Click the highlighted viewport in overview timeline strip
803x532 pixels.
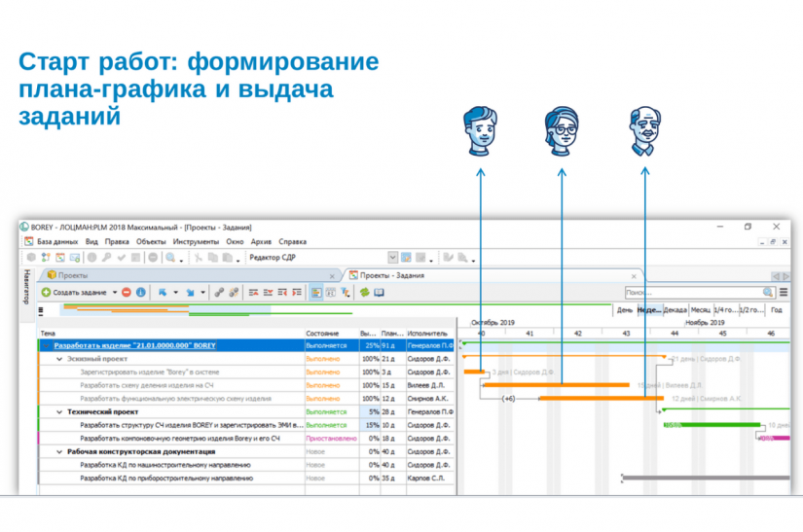pos(164,309)
